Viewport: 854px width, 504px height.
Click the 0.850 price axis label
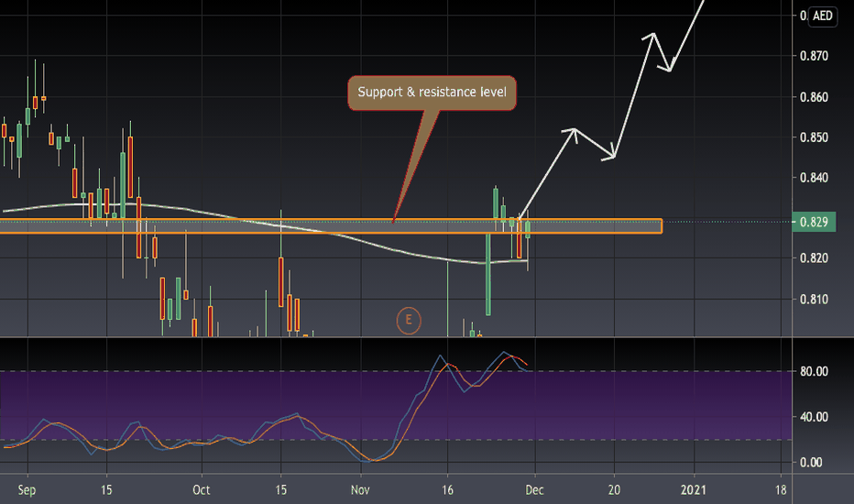pos(814,137)
